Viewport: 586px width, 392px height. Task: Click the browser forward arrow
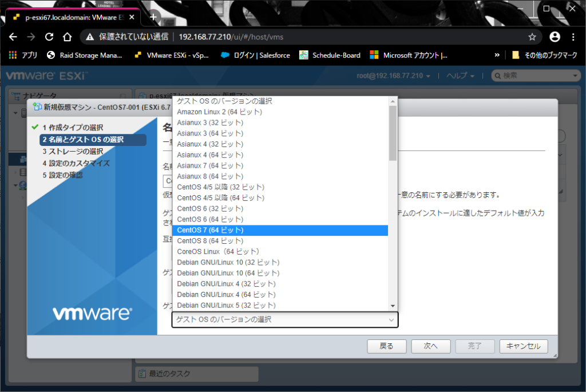31,37
